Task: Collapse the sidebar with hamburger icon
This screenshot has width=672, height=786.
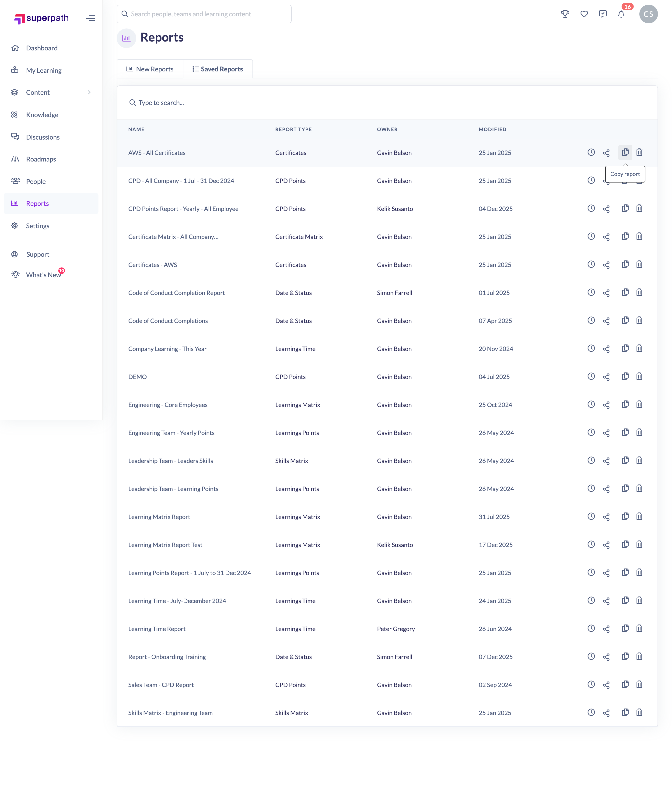Action: tap(91, 18)
